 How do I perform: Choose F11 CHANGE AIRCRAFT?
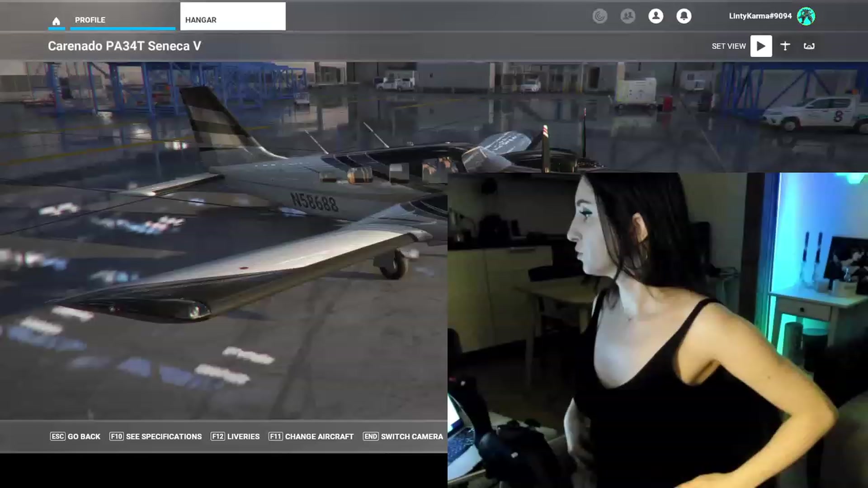click(x=311, y=436)
